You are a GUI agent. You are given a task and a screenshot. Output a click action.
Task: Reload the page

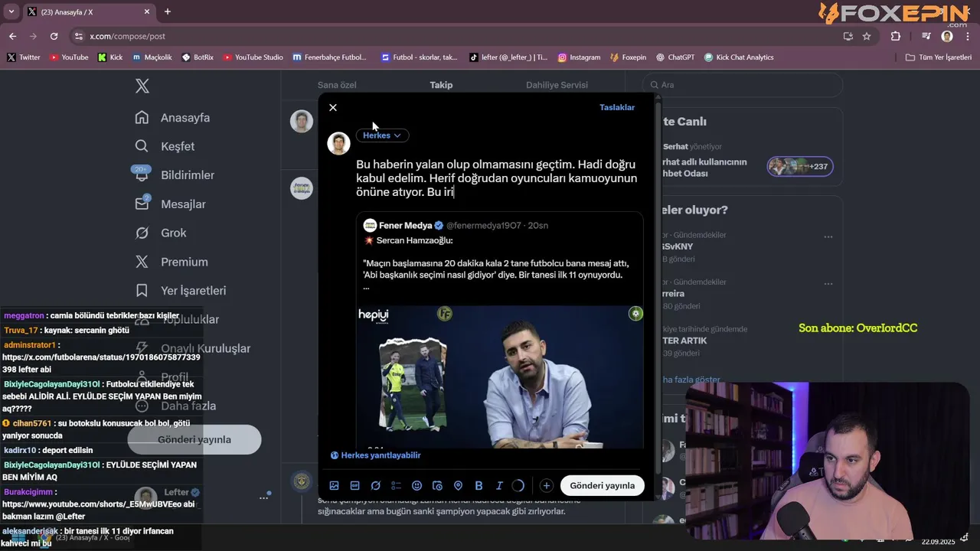point(54,36)
